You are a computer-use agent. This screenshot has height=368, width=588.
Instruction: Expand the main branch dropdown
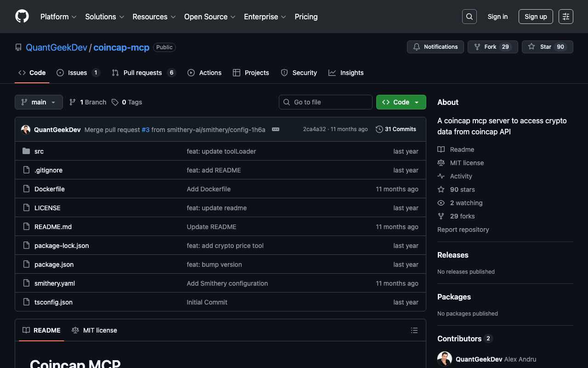point(39,102)
